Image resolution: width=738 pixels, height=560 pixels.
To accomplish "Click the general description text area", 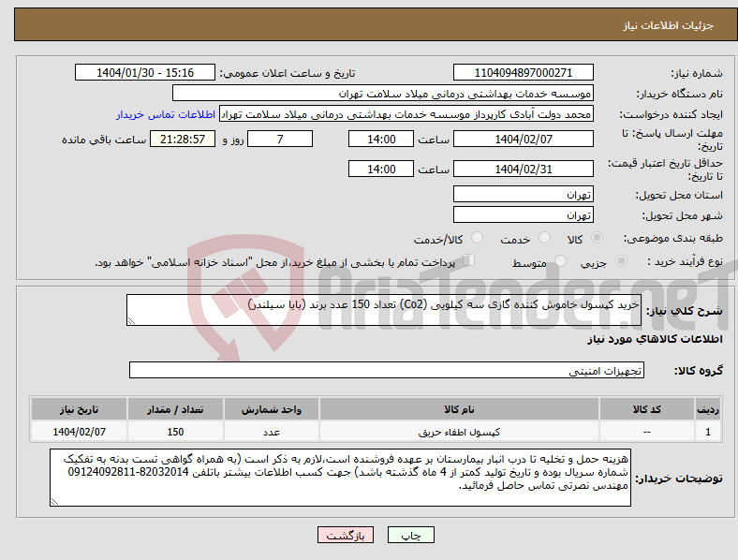I will click(x=384, y=310).
